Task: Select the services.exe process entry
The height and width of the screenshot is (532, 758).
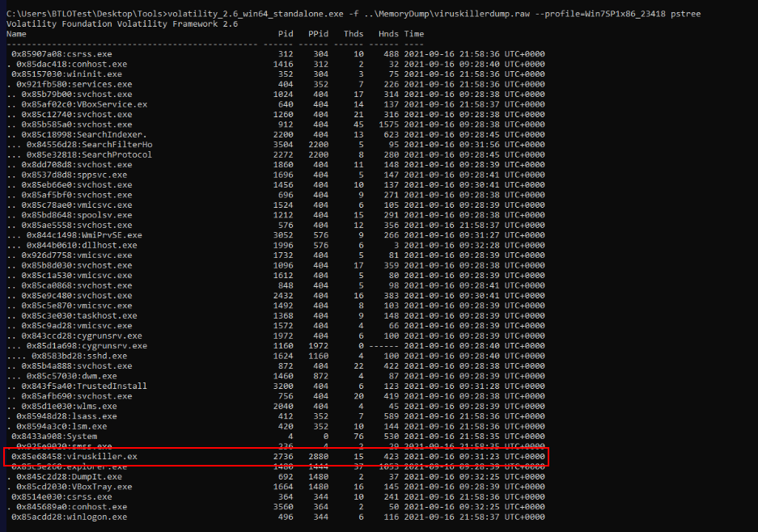Action: (x=74, y=85)
